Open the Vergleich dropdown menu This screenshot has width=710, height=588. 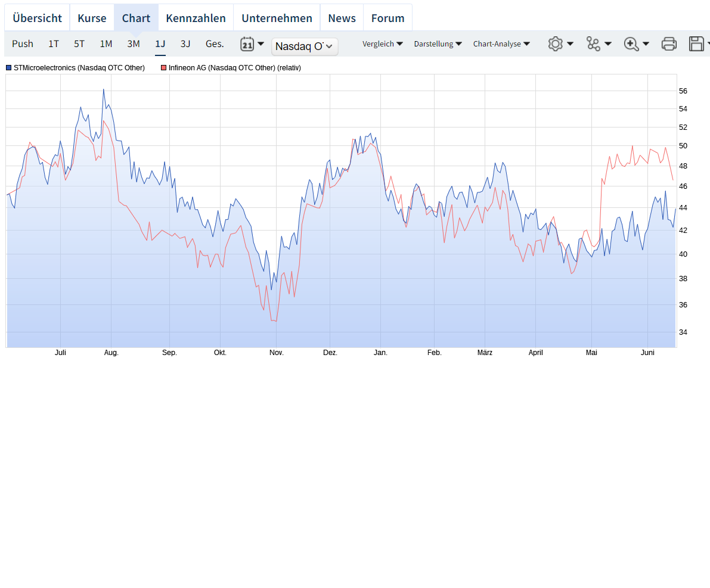point(382,43)
